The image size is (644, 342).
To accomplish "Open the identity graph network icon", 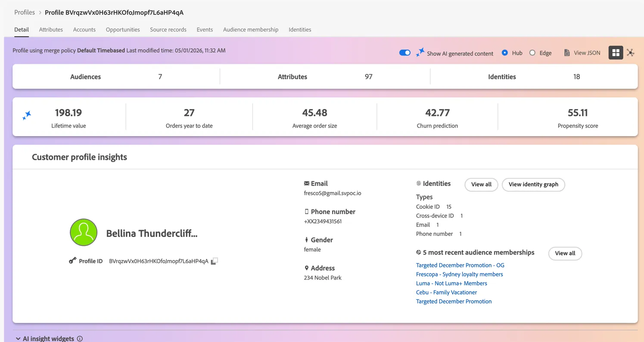I will (x=630, y=53).
